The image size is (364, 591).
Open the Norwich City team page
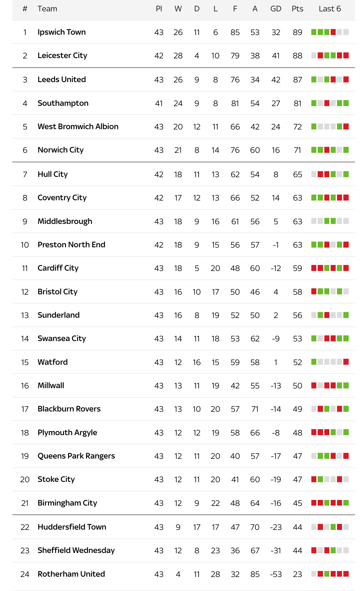tap(61, 150)
